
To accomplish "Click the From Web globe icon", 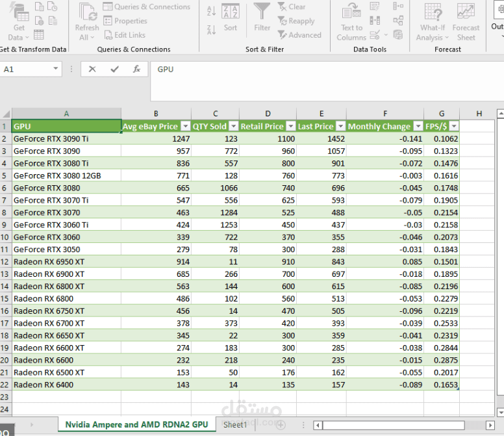I will tap(39, 21).
